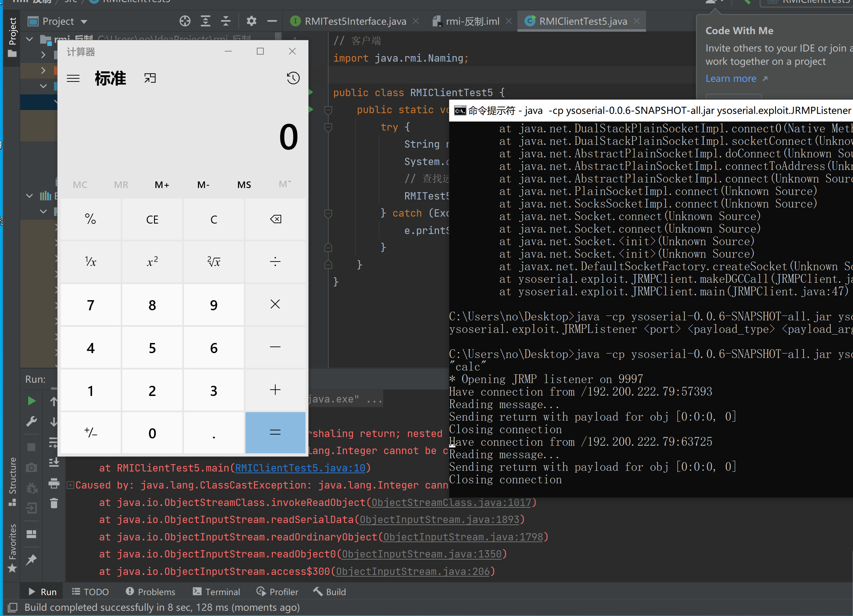The height and width of the screenshot is (616, 853).
Task: Open the TODO tool window tab
Action: click(90, 592)
